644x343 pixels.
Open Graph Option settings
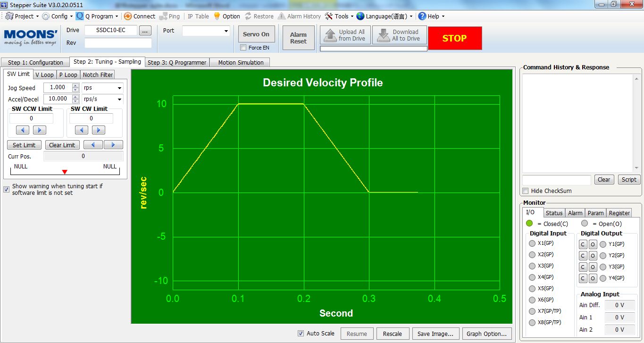point(486,334)
